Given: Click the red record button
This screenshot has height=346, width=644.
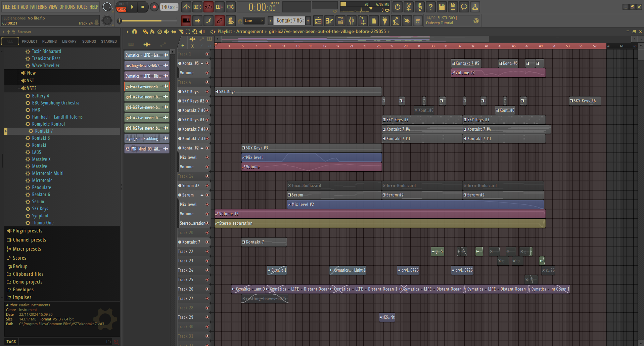Looking at the screenshot, I should (154, 7).
